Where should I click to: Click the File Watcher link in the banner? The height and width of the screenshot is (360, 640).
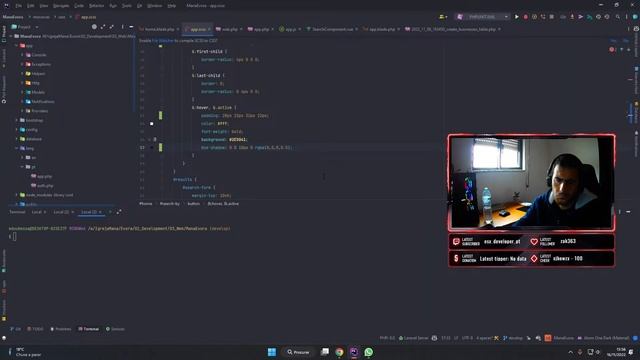163,40
